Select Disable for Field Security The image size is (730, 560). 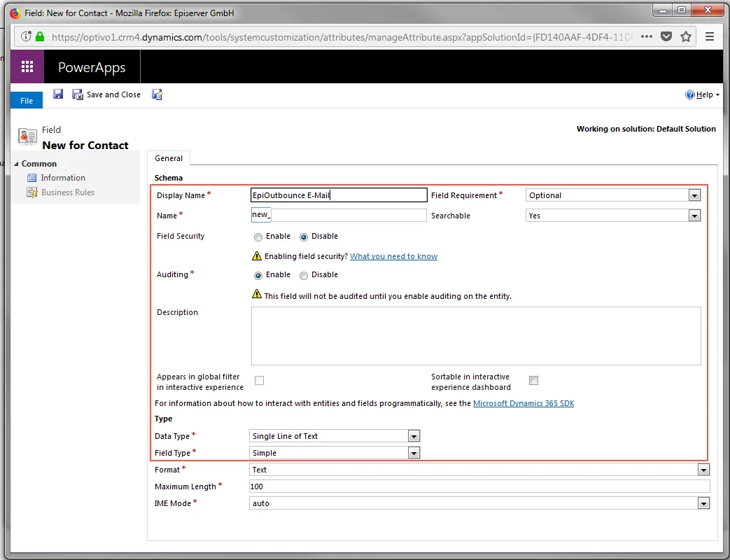(x=304, y=237)
